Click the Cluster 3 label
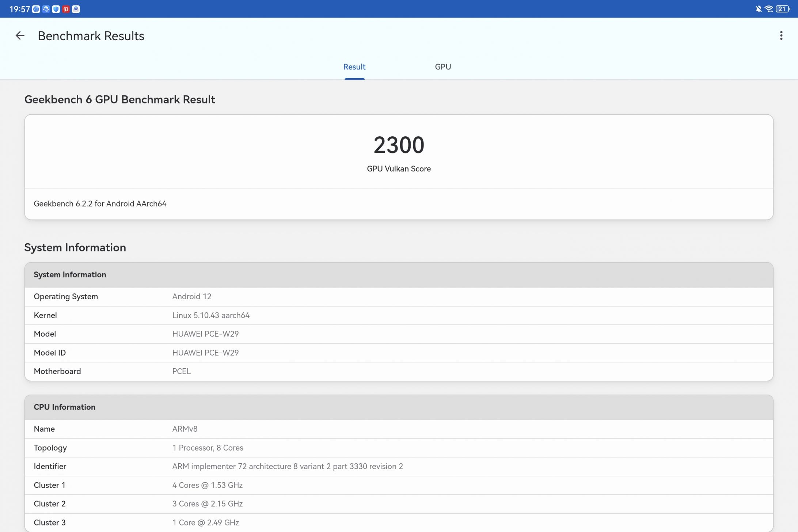The height and width of the screenshot is (532, 798). click(x=50, y=523)
